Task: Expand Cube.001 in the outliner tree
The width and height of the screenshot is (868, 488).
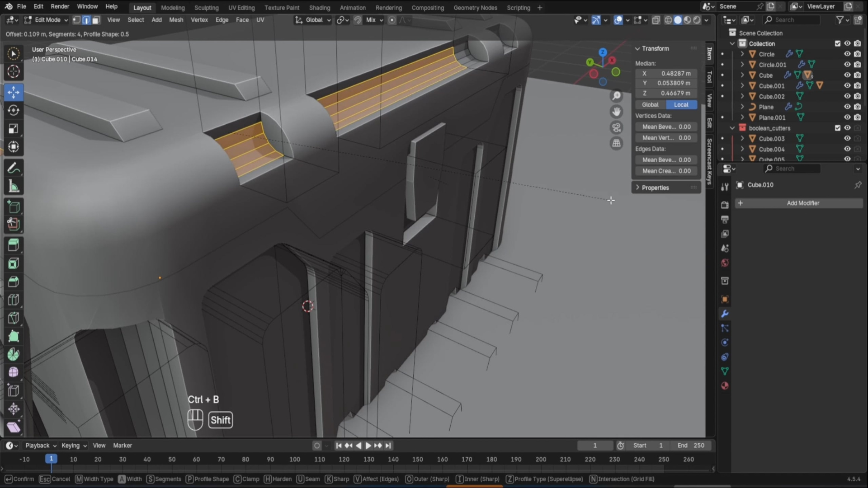Action: click(742, 86)
